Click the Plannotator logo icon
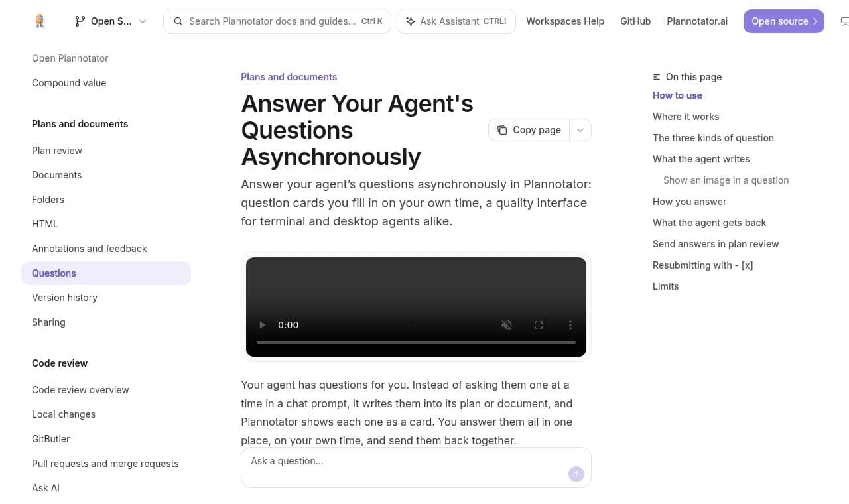 tap(40, 21)
